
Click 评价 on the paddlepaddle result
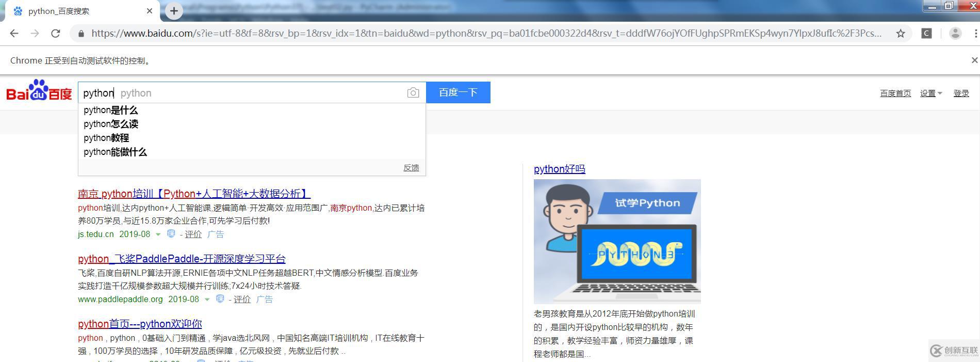tap(242, 300)
